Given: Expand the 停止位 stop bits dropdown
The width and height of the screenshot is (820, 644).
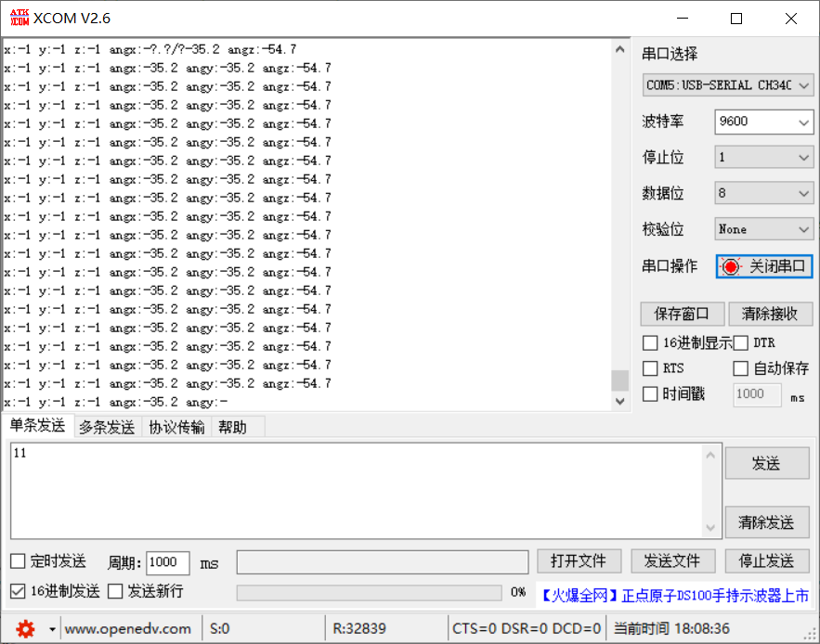Looking at the screenshot, I should 764,158.
